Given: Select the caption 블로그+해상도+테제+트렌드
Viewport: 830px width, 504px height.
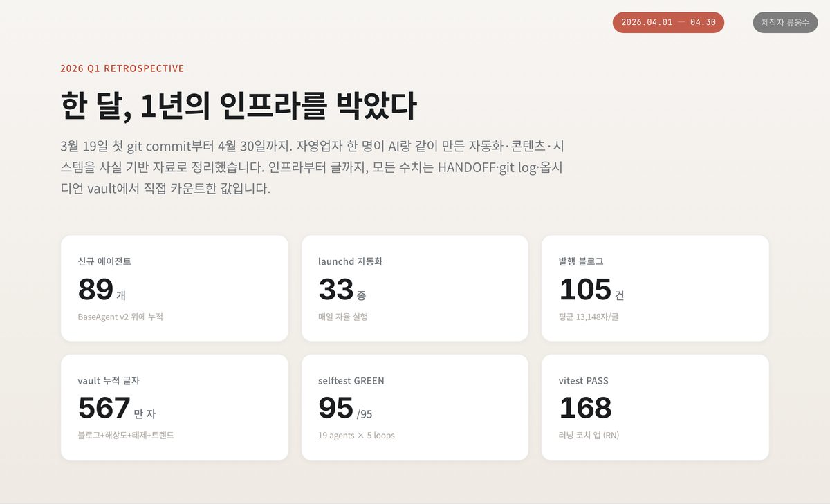Looking at the screenshot, I should [x=126, y=436].
